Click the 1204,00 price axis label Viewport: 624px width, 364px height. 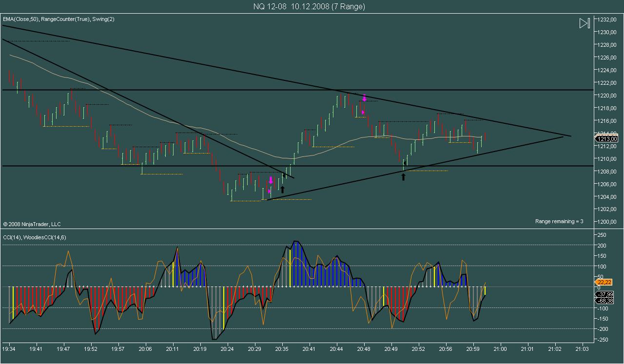coord(608,197)
